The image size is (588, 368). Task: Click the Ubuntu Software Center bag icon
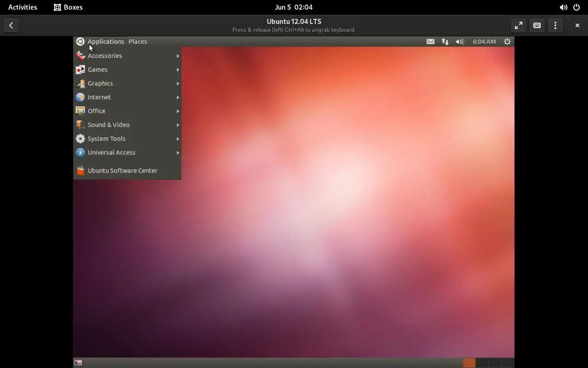tap(80, 171)
